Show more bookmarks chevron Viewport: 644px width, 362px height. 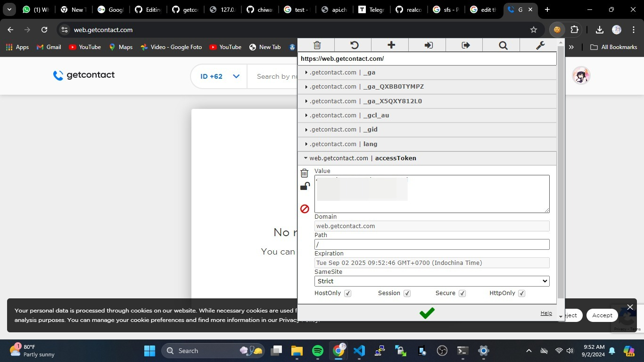click(571, 47)
